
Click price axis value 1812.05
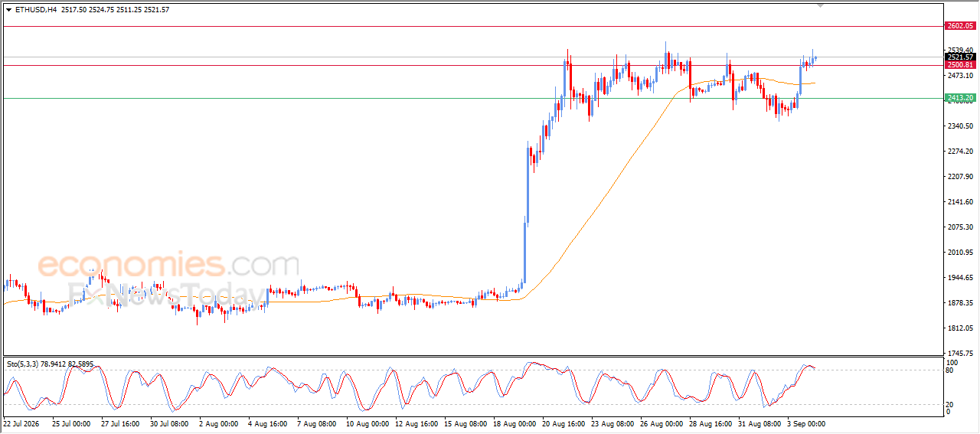(960, 328)
